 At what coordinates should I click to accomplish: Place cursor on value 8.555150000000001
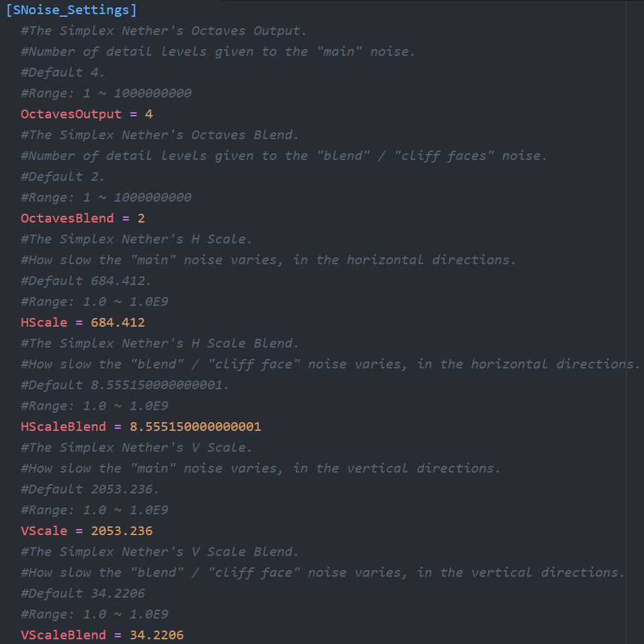point(195,427)
